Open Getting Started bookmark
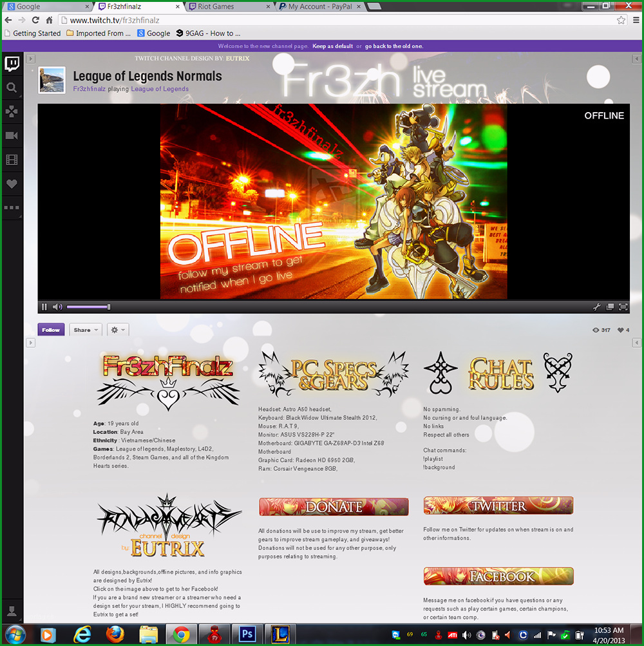Viewport: 644px width, 646px height. point(33,33)
